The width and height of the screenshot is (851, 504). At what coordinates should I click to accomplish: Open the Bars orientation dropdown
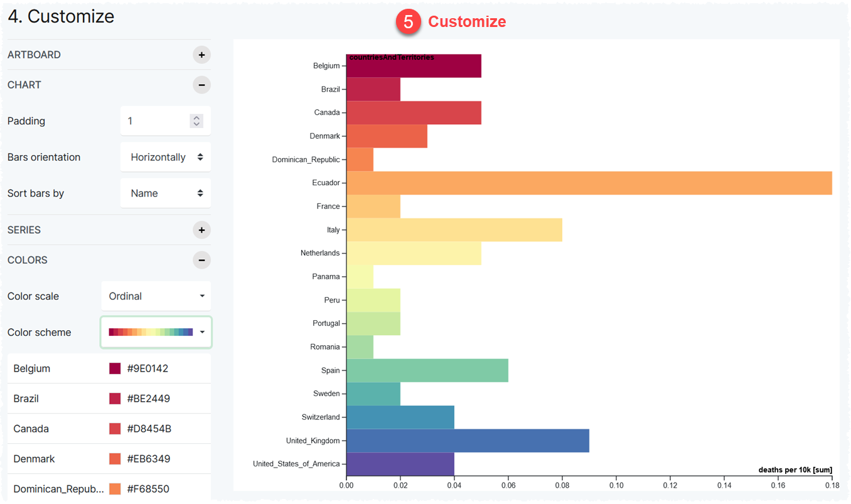click(165, 157)
